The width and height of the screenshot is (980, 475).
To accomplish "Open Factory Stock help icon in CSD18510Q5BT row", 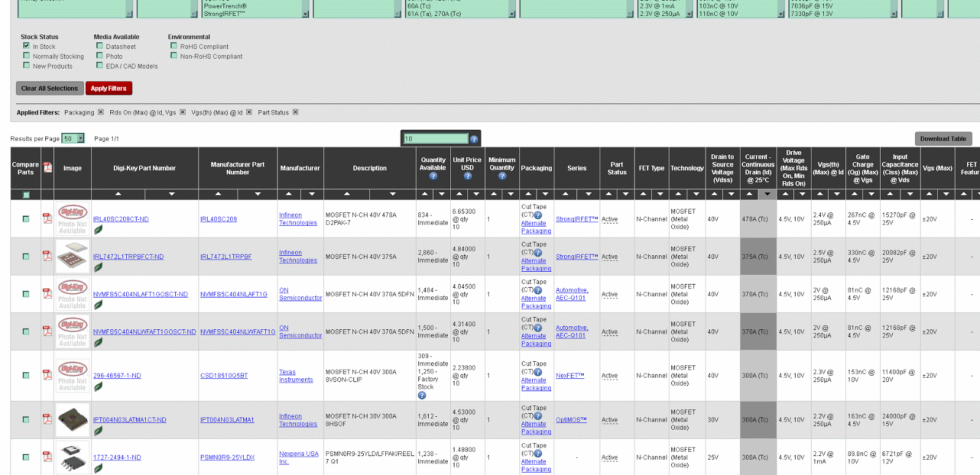I will [421, 395].
